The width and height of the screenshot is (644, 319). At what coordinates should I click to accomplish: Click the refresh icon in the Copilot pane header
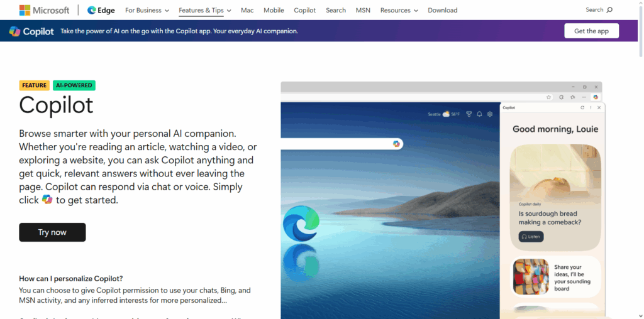point(582,107)
